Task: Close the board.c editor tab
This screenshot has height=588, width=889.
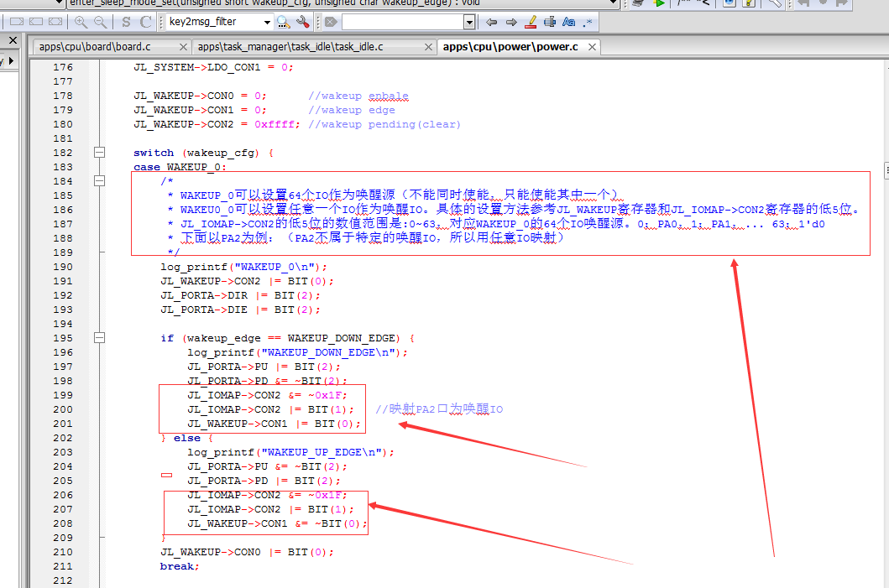Action: 183,47
